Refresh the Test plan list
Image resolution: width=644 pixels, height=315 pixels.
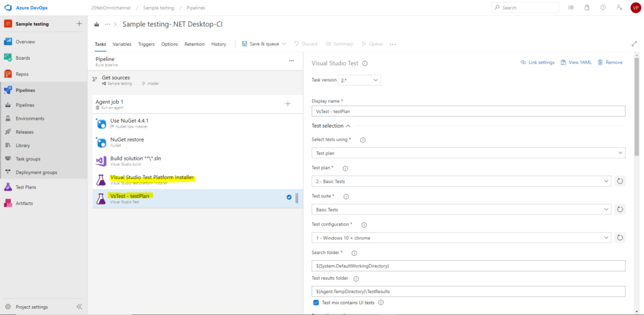coord(620,181)
